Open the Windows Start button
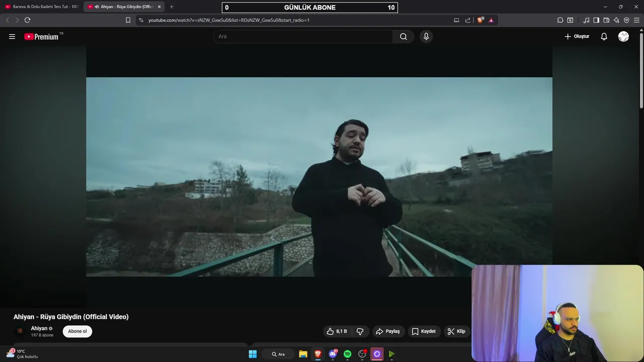This screenshot has width=644, height=362. (x=253, y=354)
